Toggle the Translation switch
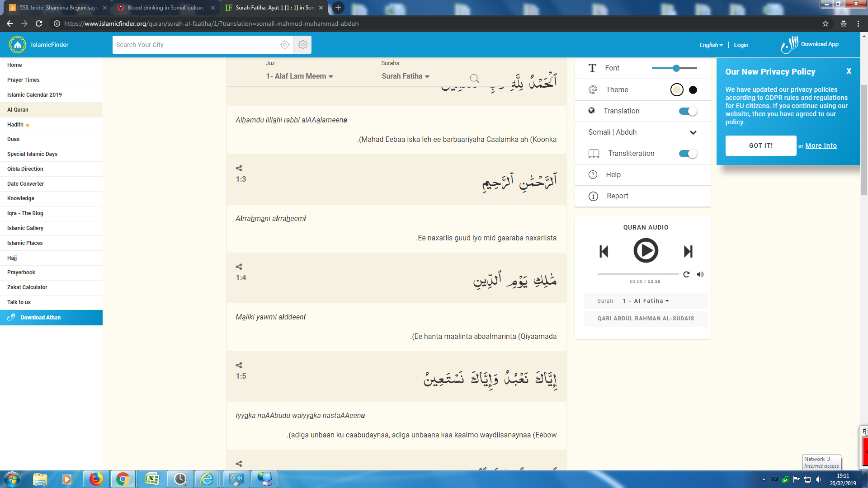Screen dimensions: 868x488 tap(688, 111)
